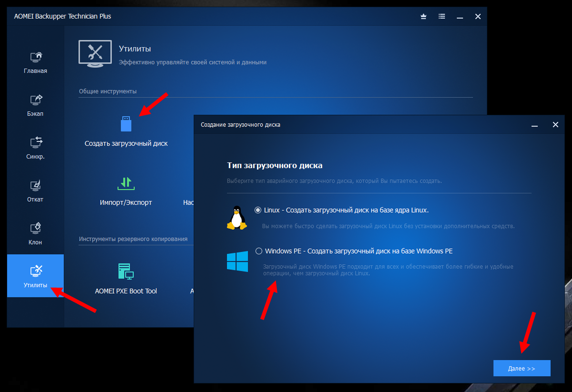572x392 pixels.
Task: Open the AOMEI PXE Boot Tool icon
Action: click(126, 271)
